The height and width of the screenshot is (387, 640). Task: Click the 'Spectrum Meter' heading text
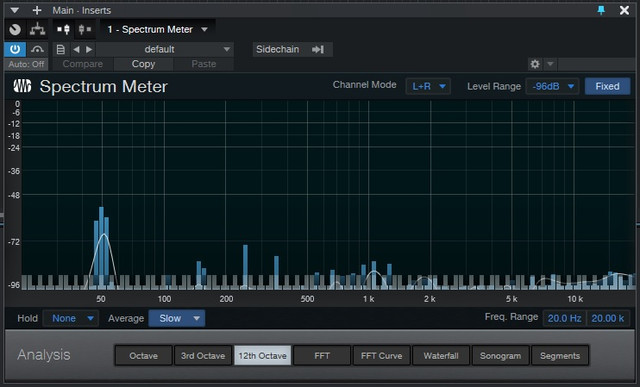coord(104,87)
